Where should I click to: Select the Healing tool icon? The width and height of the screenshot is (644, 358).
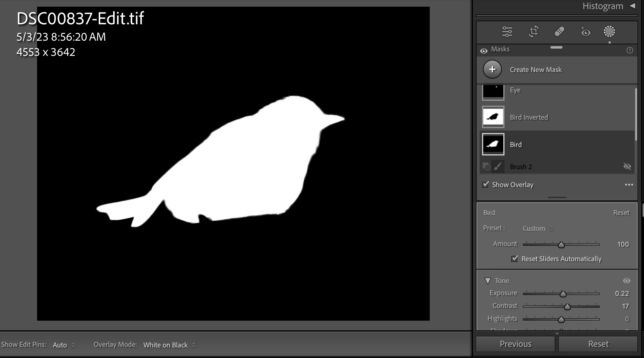coord(559,32)
